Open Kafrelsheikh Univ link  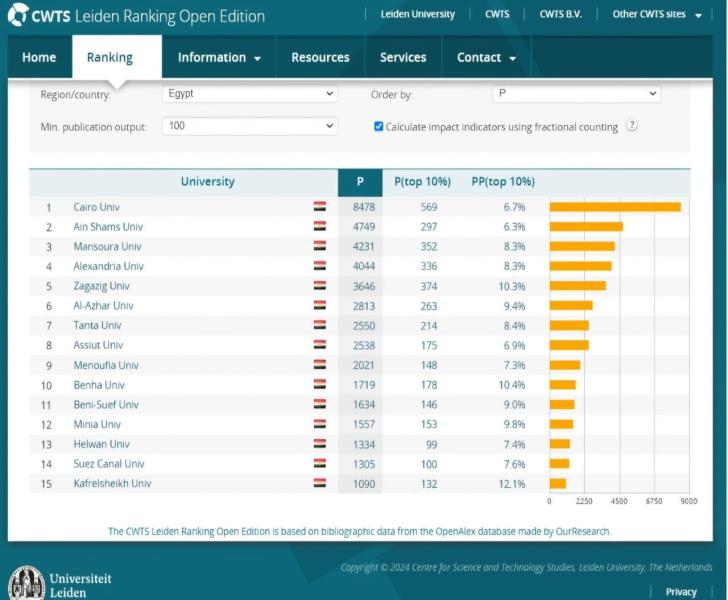pyautogui.click(x=112, y=483)
